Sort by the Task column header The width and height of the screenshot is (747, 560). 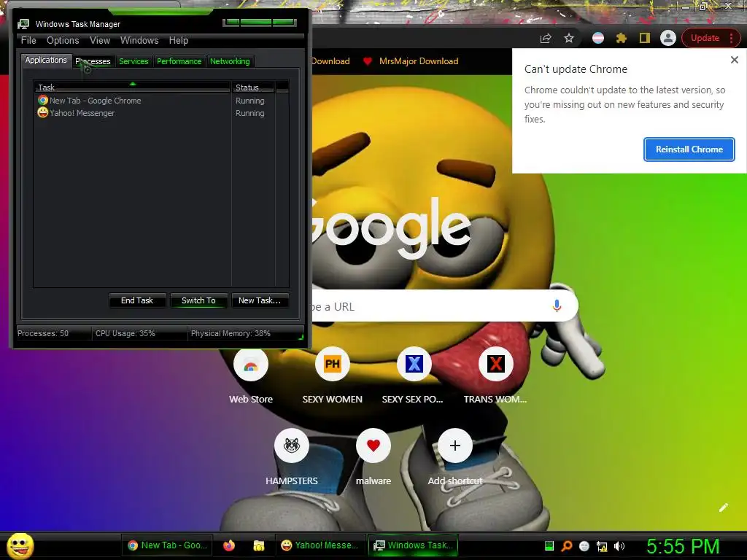point(132,87)
